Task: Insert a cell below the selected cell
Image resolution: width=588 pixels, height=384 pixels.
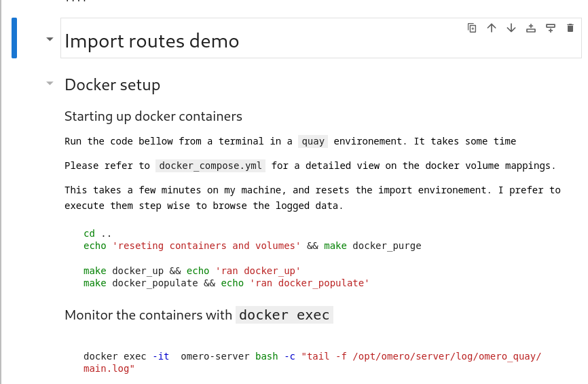Action: click(x=551, y=28)
